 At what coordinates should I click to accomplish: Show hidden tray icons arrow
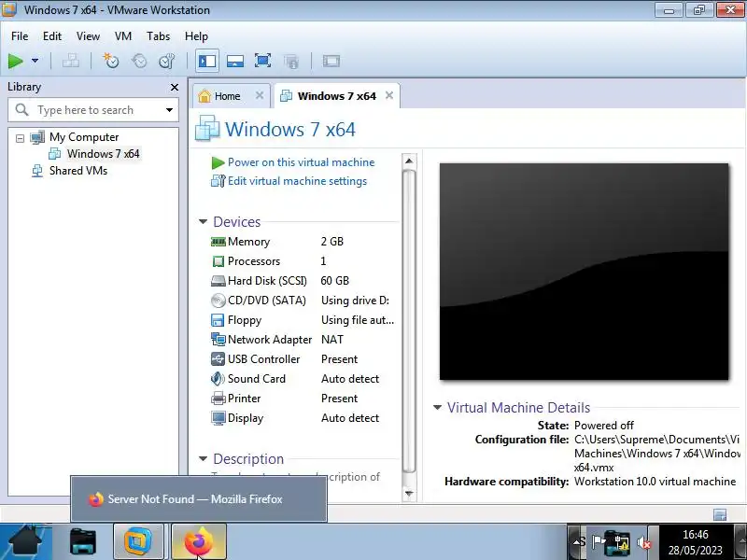[576, 542]
